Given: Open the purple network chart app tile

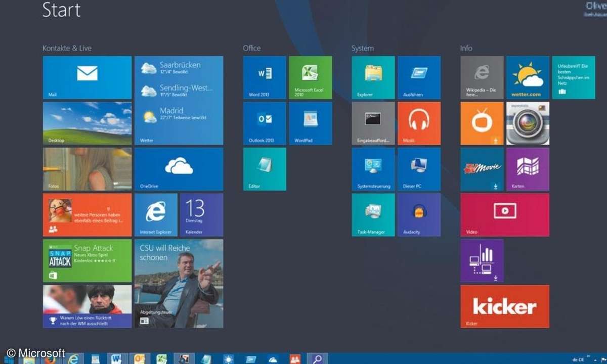Looking at the screenshot, I should [x=482, y=260].
